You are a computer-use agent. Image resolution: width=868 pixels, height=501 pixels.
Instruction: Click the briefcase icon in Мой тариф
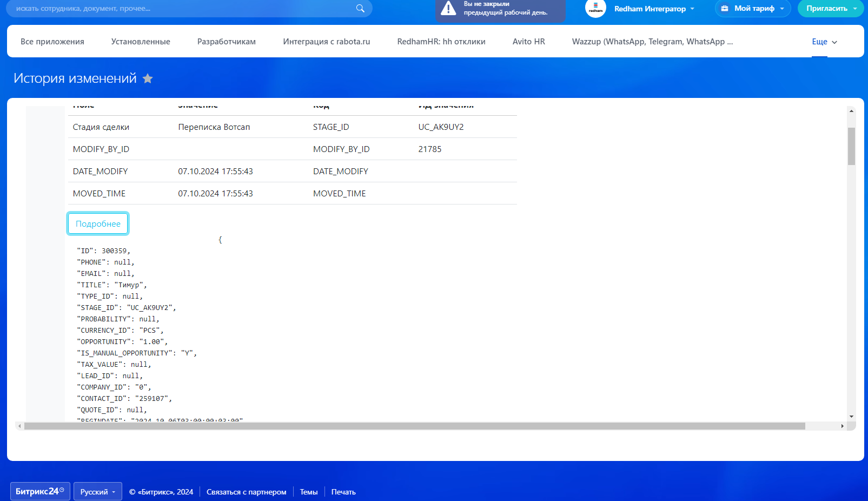725,9
